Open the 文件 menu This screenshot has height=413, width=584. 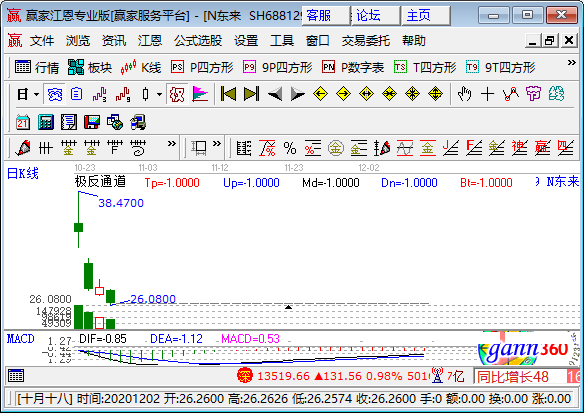tap(42, 40)
